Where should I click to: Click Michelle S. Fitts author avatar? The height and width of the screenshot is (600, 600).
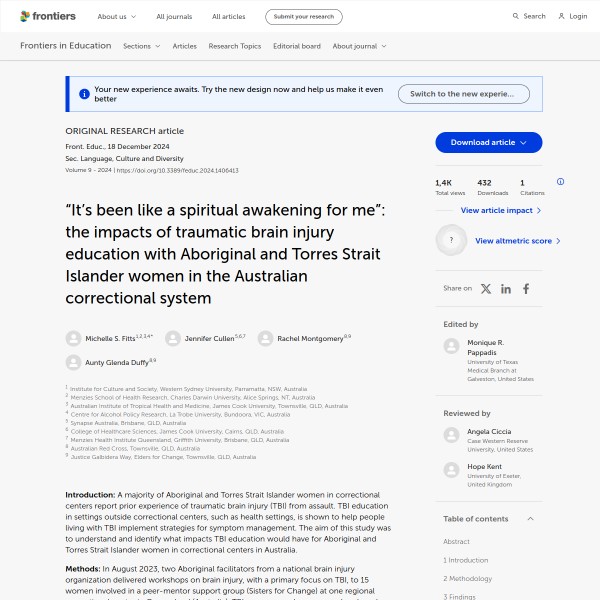click(x=73, y=338)
